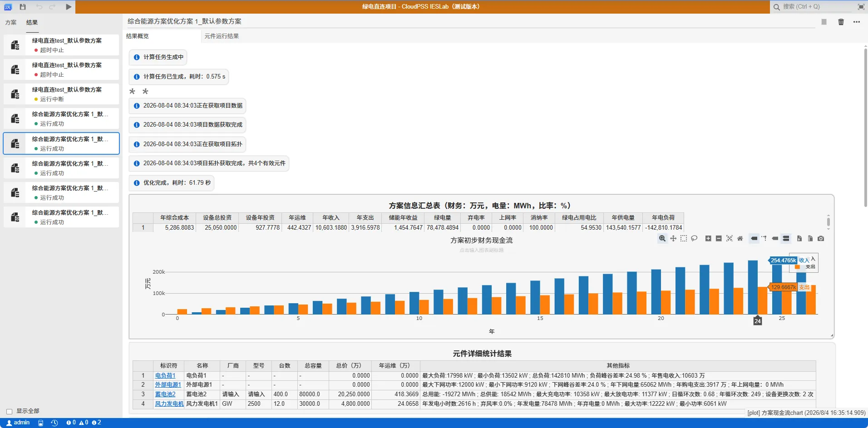868x428 pixels.
Task: Click the chart subtitle placeholder text
Action: 481,250
